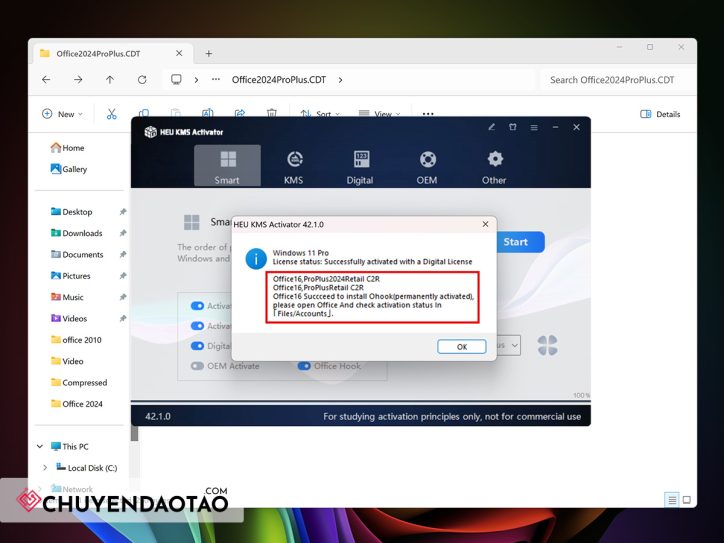Go back in File Explorer

coord(46,79)
